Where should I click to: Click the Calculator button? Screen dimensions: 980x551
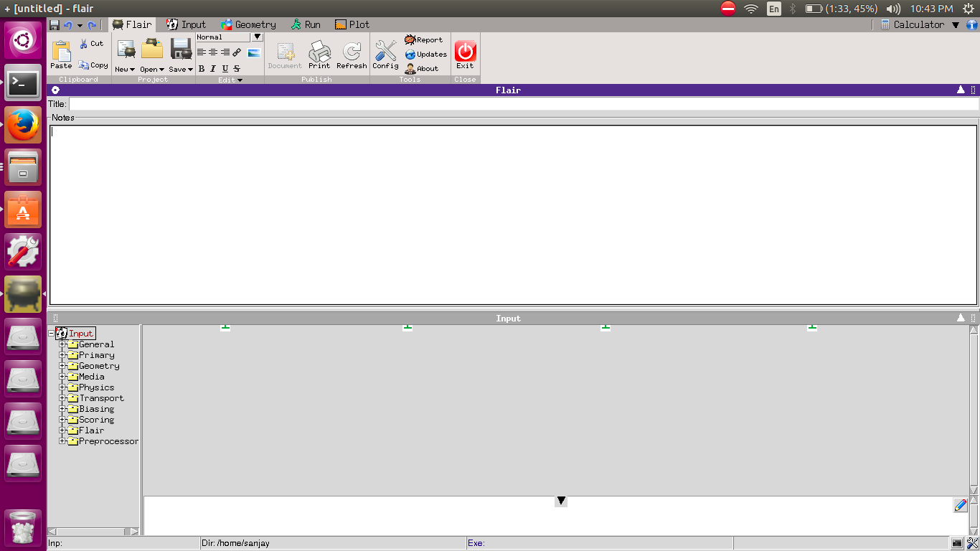click(x=913, y=24)
